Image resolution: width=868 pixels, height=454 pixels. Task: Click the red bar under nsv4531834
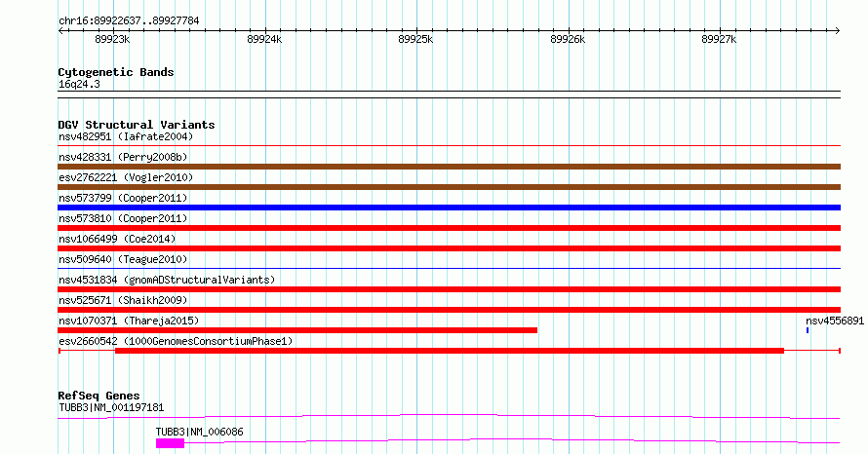449,289
